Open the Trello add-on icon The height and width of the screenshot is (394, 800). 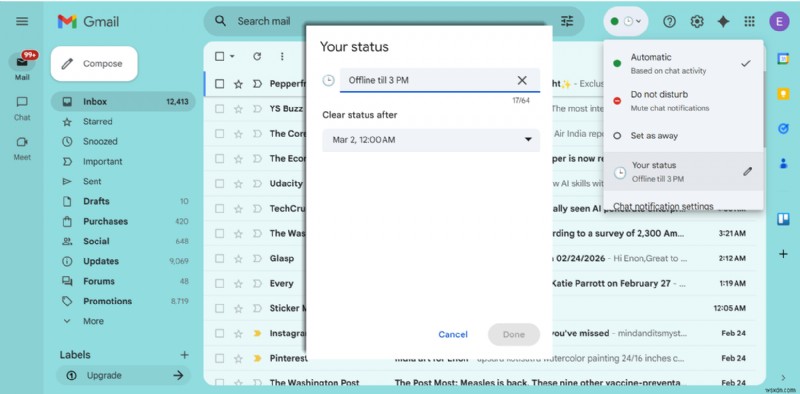(783, 219)
